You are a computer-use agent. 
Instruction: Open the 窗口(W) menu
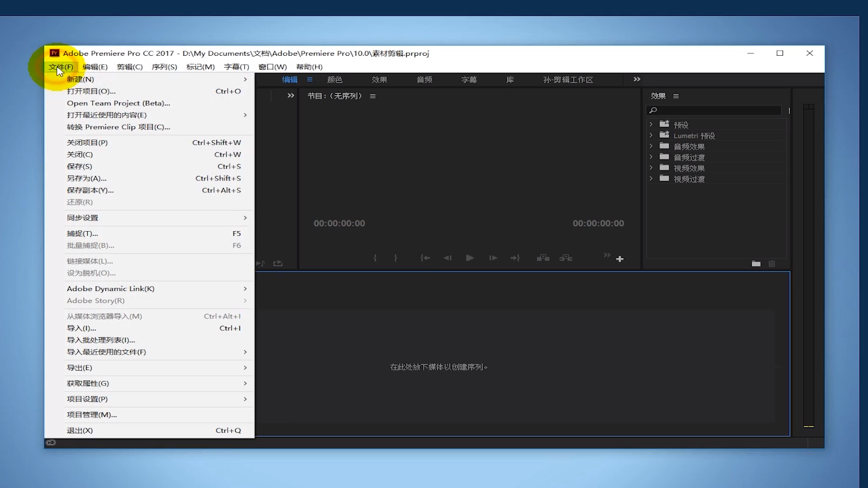273,67
